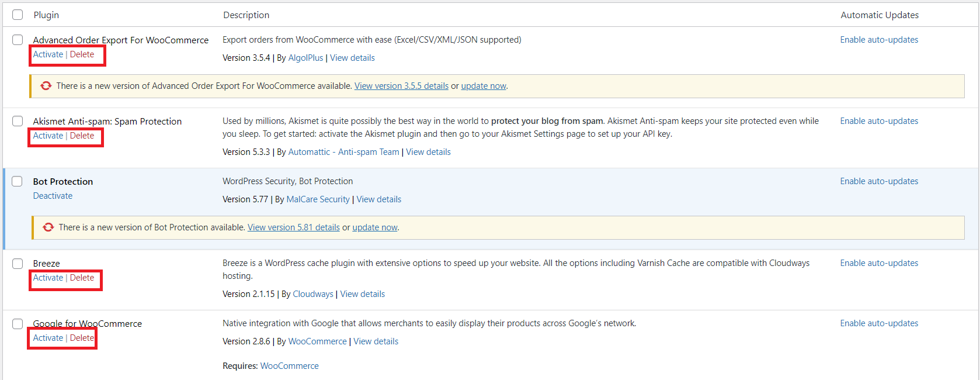Tick the Breeze plugin checkbox

tap(18, 264)
